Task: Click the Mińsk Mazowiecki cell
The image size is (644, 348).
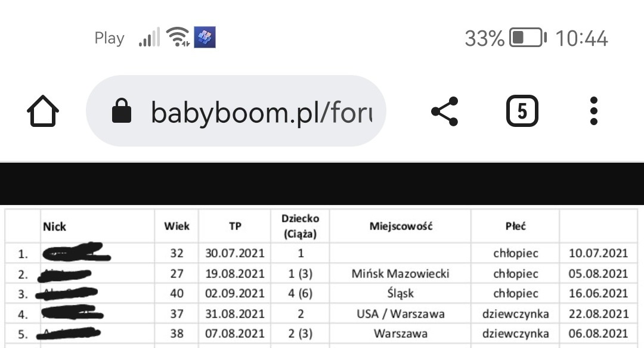Action: (400, 274)
